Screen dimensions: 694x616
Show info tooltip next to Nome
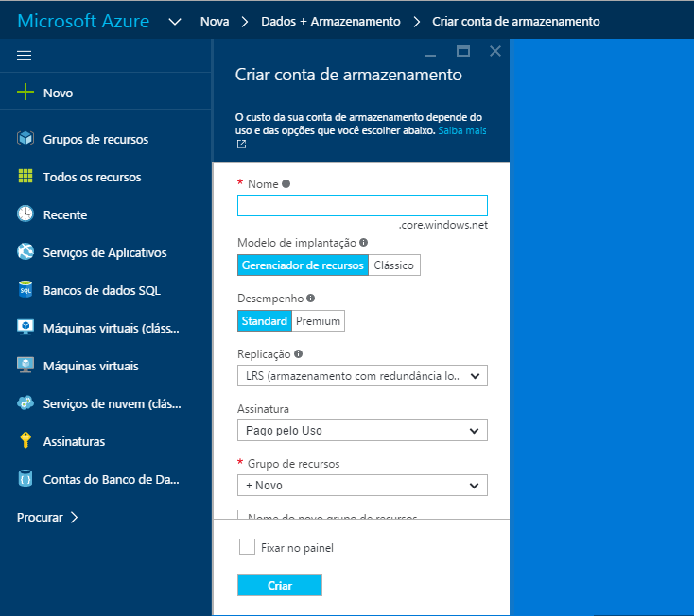pyautogui.click(x=286, y=184)
